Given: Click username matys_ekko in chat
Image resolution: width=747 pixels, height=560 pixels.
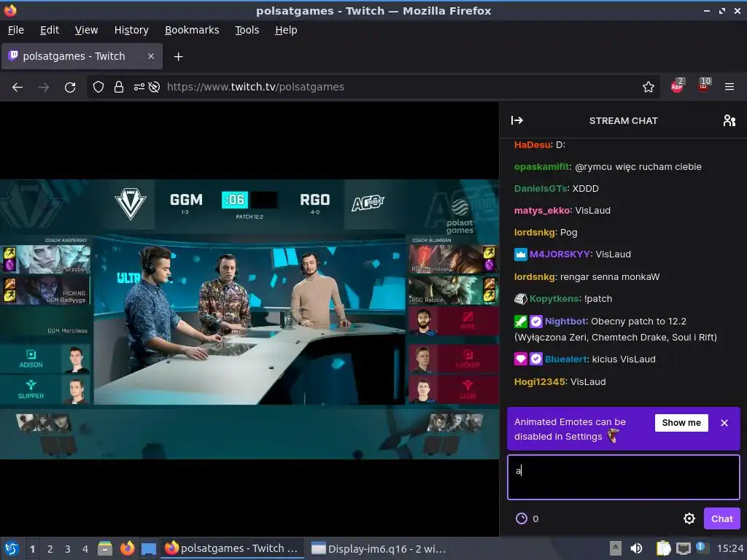Looking at the screenshot, I should point(542,211).
